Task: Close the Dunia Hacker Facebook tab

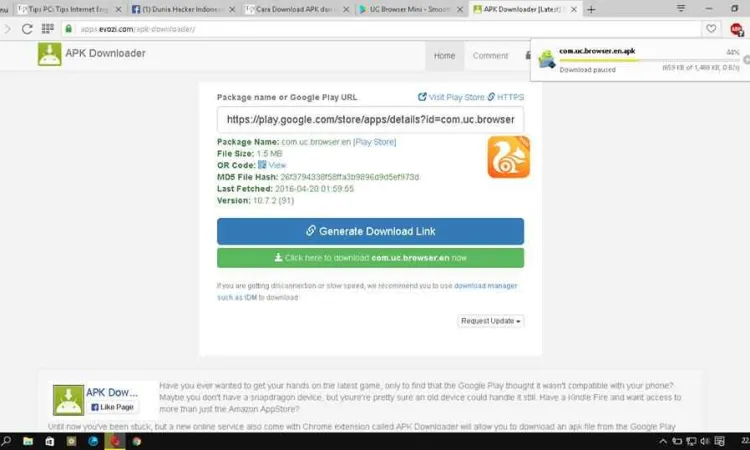Action: [x=232, y=10]
